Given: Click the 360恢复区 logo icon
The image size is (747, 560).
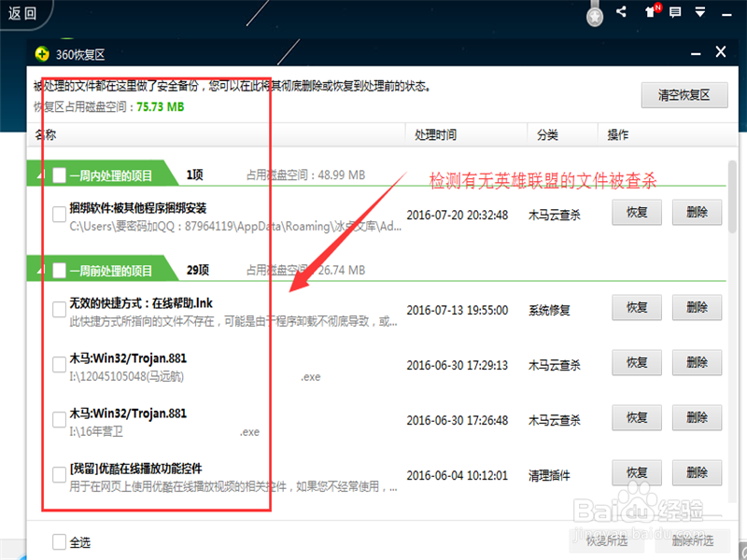Looking at the screenshot, I should pos(42,54).
